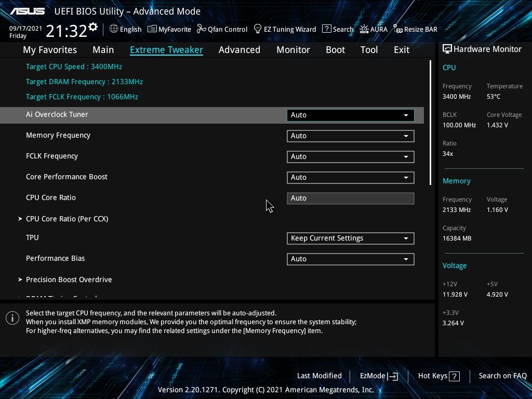This screenshot has height=399, width=532.
Task: Open the AURA lighting icon
Action: (x=364, y=29)
